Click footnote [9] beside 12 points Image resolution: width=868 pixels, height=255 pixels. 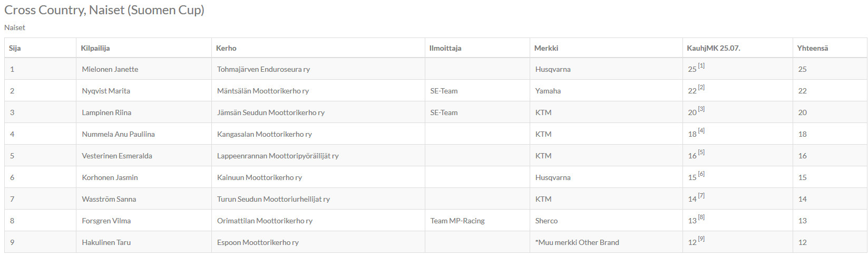701,239
